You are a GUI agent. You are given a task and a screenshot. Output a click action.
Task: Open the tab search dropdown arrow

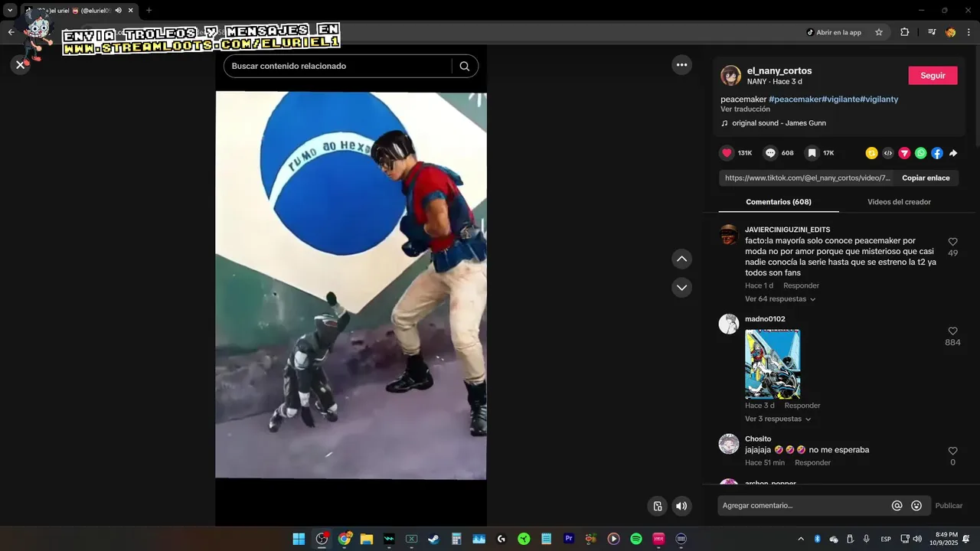click(10, 11)
